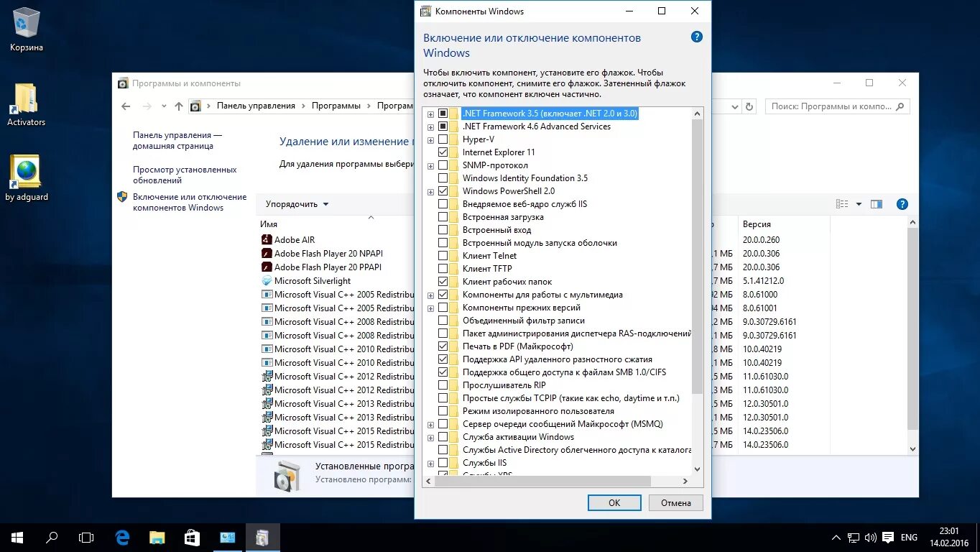Click the help icon in Компоненты Windows dialog

[x=696, y=37]
